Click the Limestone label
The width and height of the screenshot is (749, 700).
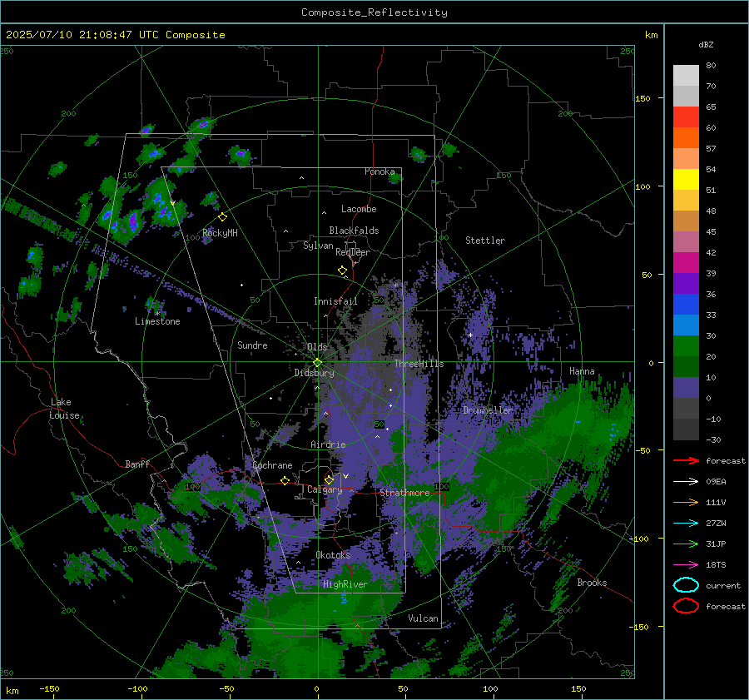[157, 321]
